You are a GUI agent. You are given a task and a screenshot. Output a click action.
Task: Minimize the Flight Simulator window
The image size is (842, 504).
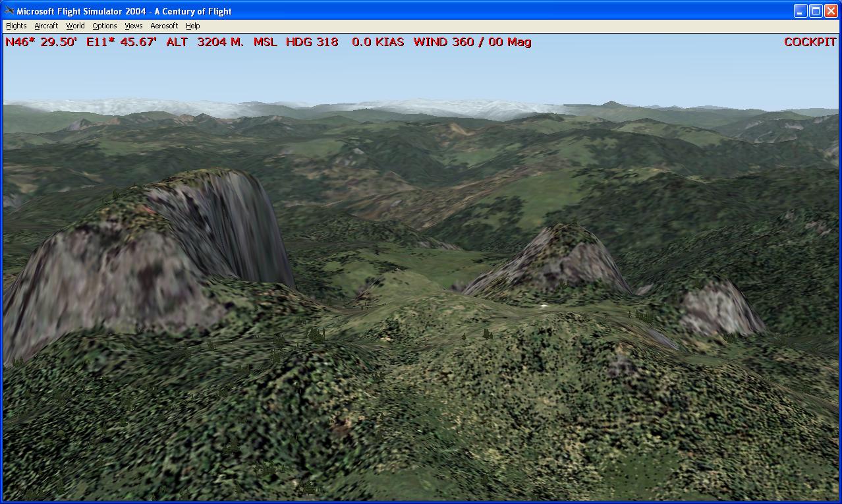point(800,11)
